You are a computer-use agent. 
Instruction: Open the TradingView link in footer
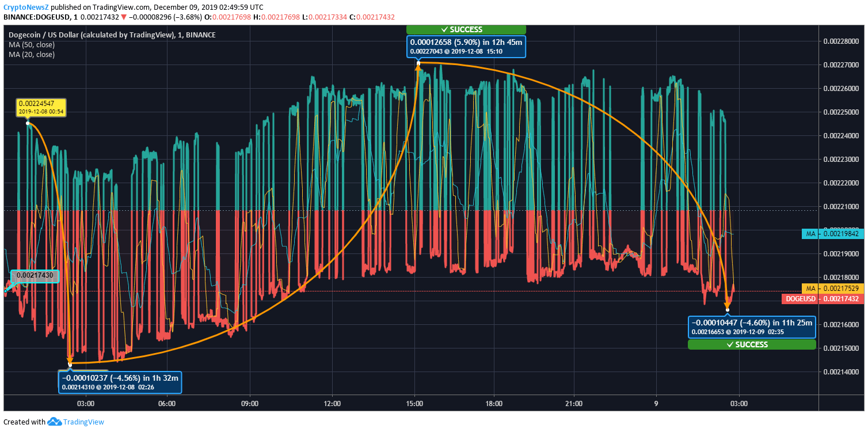click(83, 422)
